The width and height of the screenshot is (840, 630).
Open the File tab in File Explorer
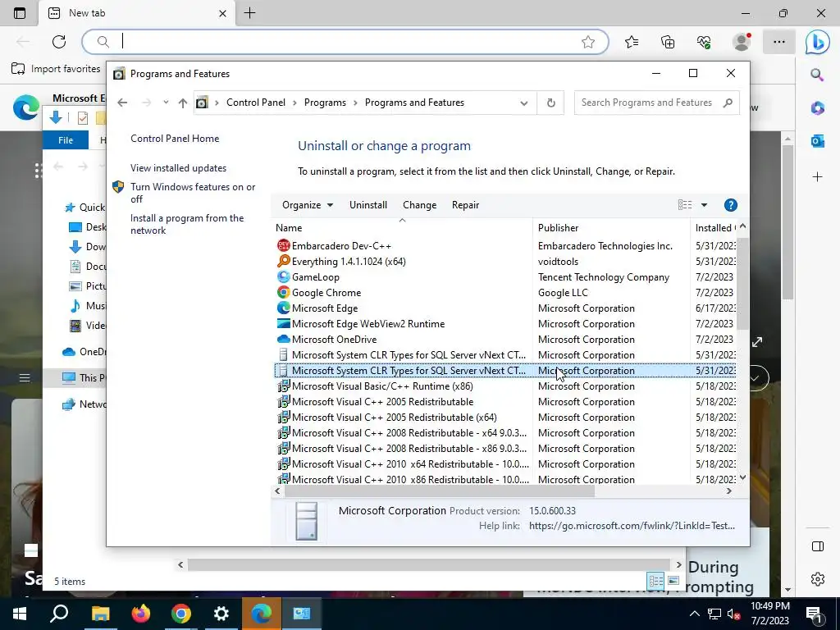66,140
